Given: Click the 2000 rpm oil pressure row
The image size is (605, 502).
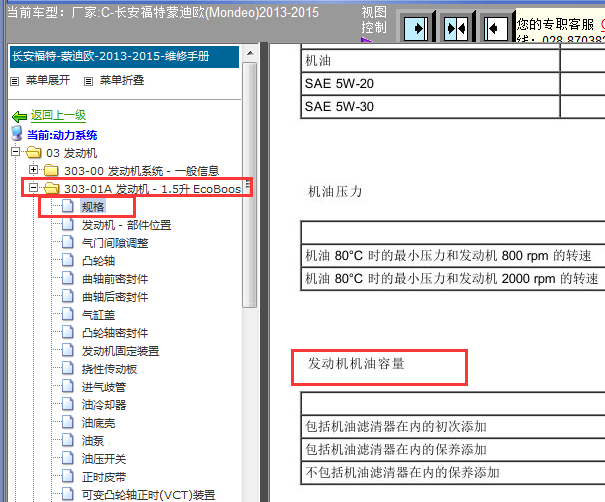Looking at the screenshot, I should [x=453, y=278].
